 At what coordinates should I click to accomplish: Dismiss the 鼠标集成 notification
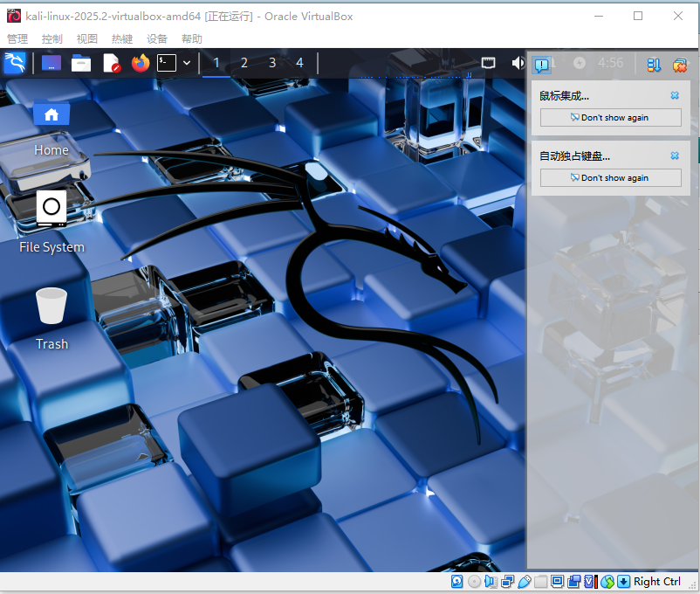pyautogui.click(x=675, y=95)
